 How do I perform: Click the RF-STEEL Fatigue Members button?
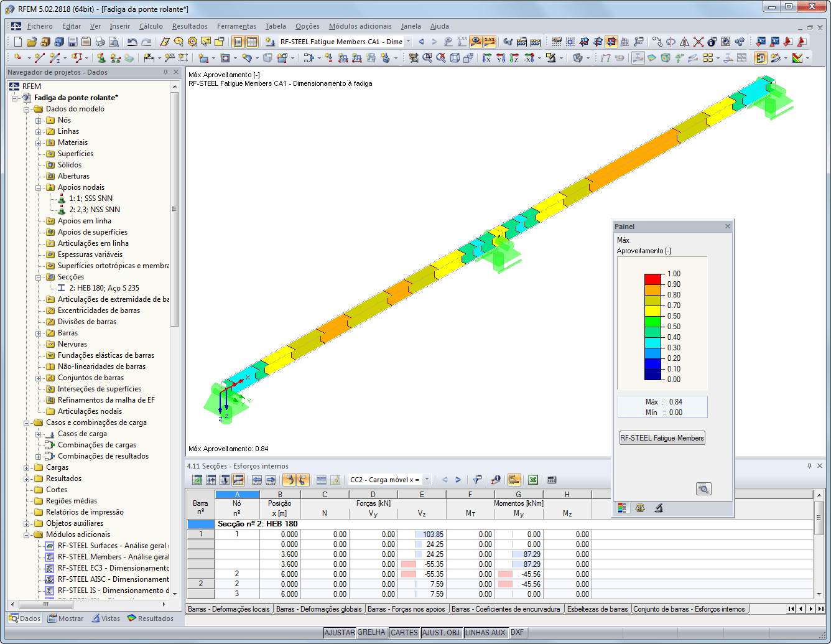(x=662, y=438)
